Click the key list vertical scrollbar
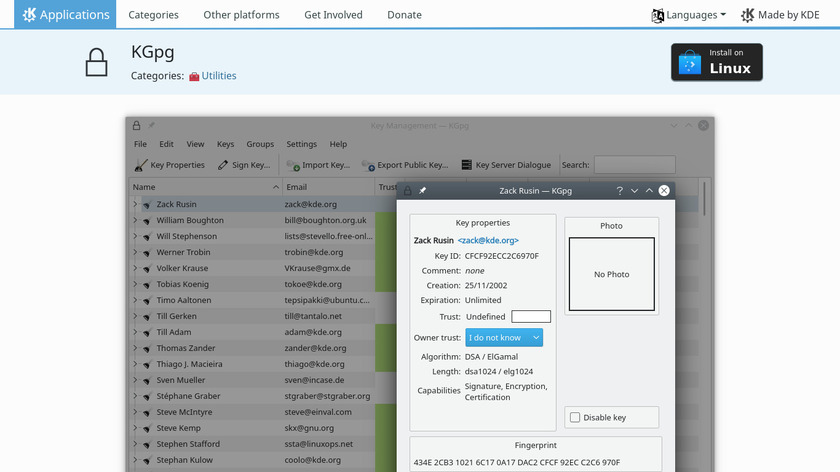This screenshot has width=840, height=472. click(x=704, y=198)
